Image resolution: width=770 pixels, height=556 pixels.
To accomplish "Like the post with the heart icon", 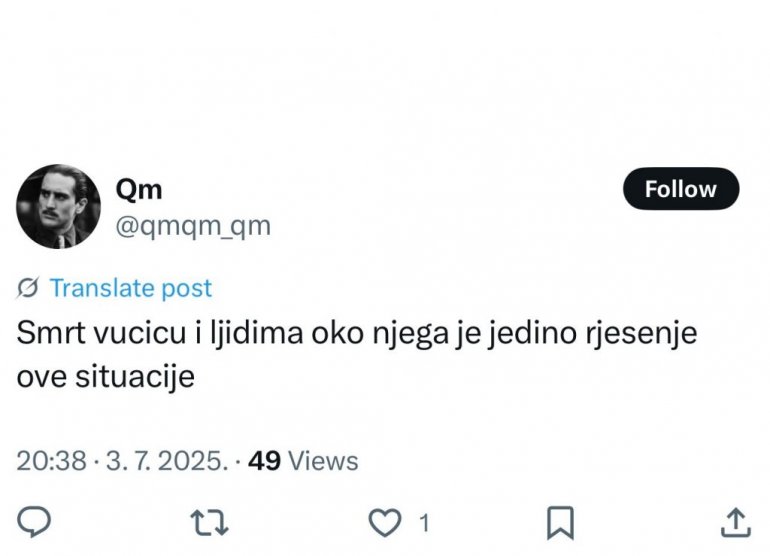I will [x=384, y=521].
